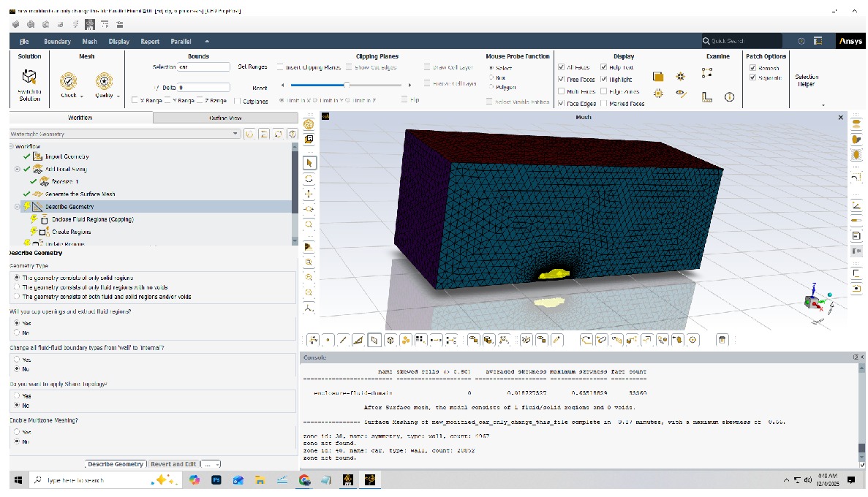Select the Box mouse probe option
The width and height of the screenshot is (868, 497).
tap(491, 77)
